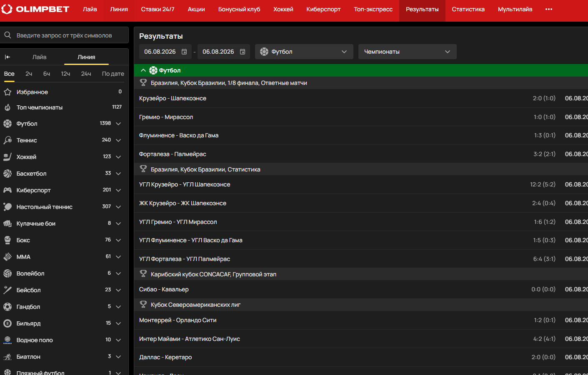Click trophy icon beside Кубок Бразилии, 1/8 финала
Image resolution: width=588 pixels, height=375 pixels.
point(143,82)
